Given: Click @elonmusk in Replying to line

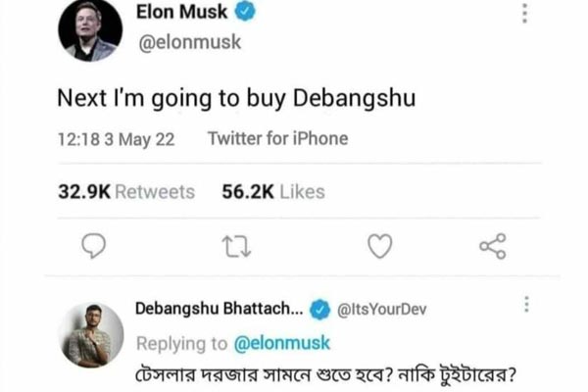Looking at the screenshot, I should [x=281, y=342].
